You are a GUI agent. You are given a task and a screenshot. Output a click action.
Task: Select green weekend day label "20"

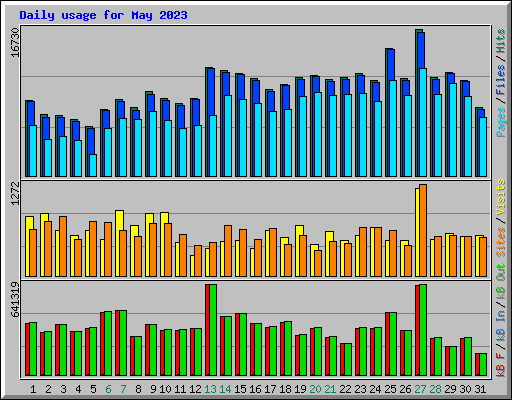pos(315,389)
